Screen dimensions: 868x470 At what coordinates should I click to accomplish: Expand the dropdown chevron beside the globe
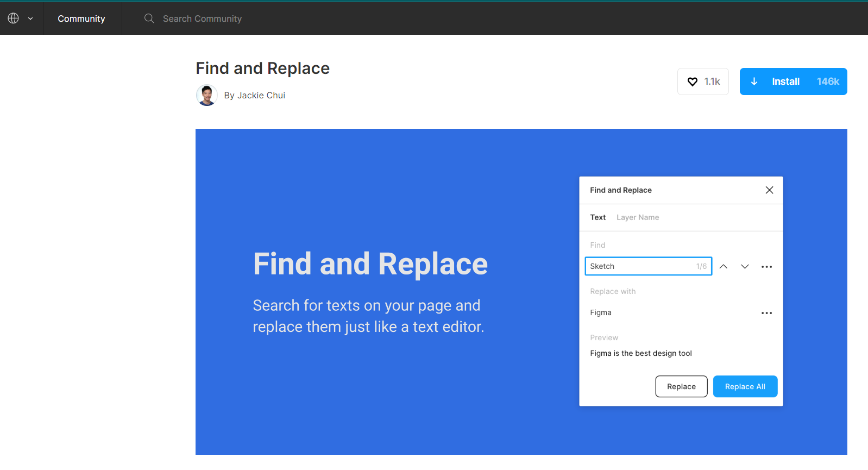pyautogui.click(x=30, y=18)
